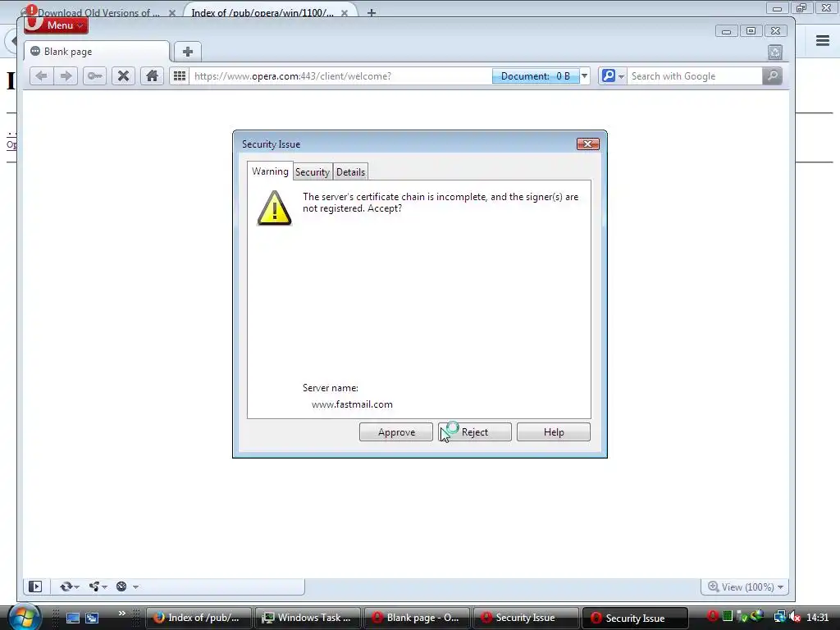Go to Home page icon in Opera
The width and height of the screenshot is (840, 630).
(152, 76)
